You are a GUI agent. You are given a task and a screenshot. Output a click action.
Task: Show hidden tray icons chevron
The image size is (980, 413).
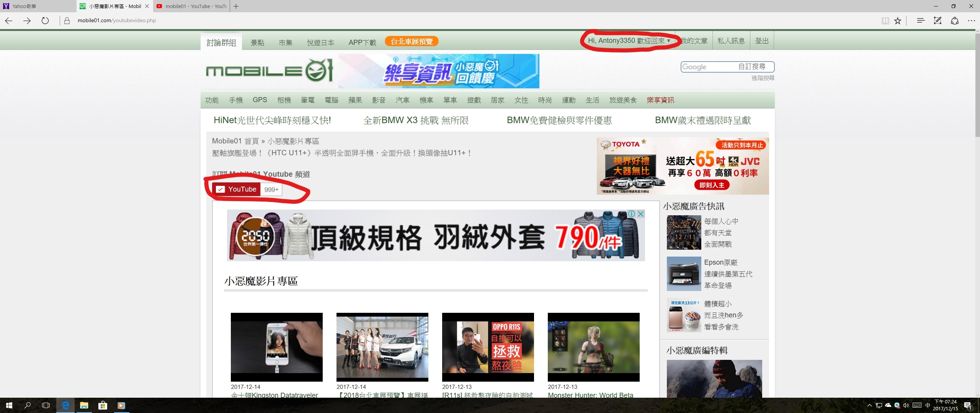[x=869, y=405]
